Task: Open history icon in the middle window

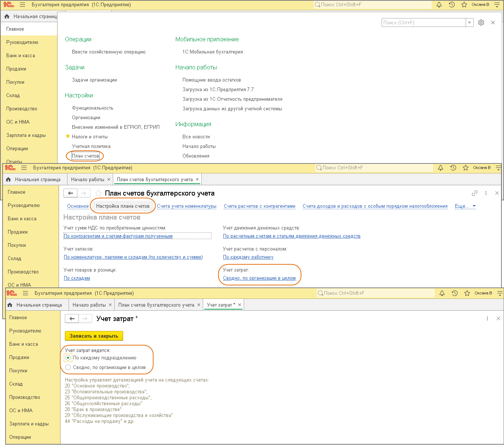Action: coord(453,168)
